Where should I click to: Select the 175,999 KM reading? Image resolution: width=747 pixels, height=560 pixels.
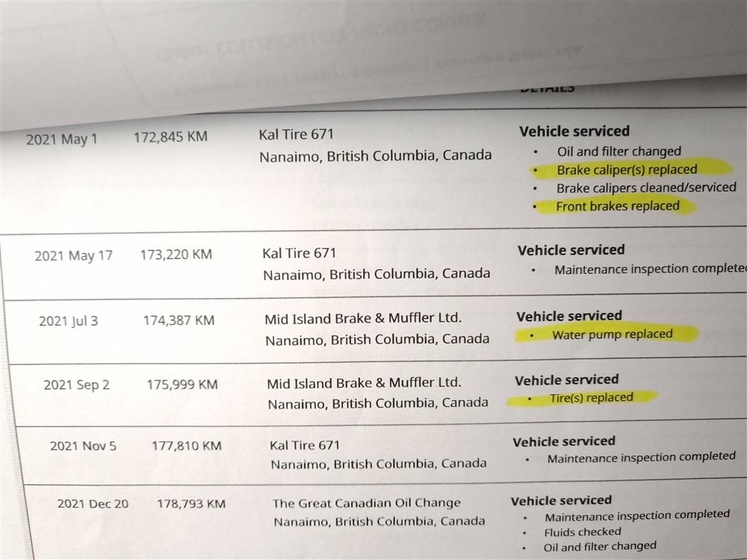[x=182, y=385]
